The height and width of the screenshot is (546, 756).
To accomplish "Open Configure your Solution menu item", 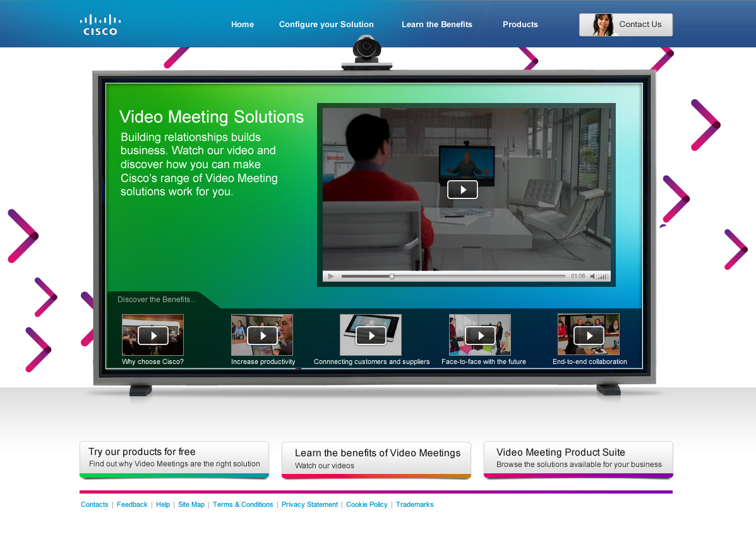I will point(327,25).
